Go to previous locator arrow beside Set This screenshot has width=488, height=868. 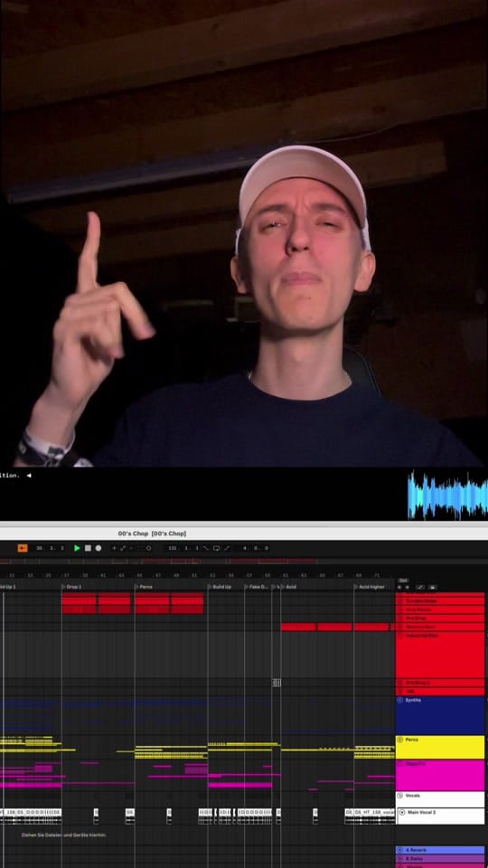pos(400,588)
